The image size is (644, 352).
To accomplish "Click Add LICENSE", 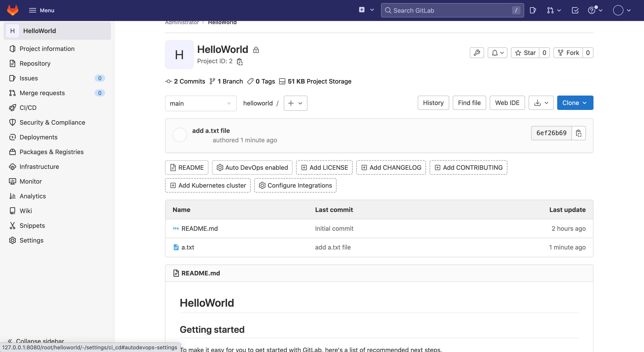I will click(324, 167).
